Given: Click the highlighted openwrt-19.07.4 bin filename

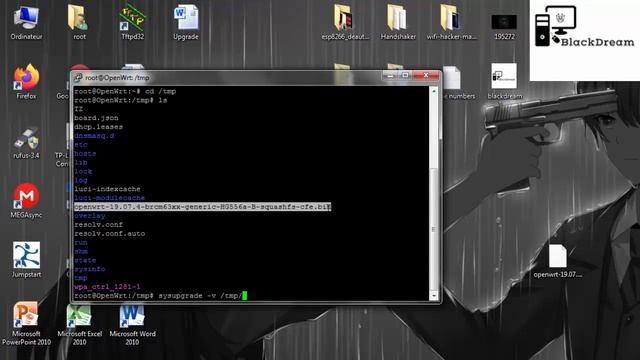Looking at the screenshot, I should [x=202, y=207].
